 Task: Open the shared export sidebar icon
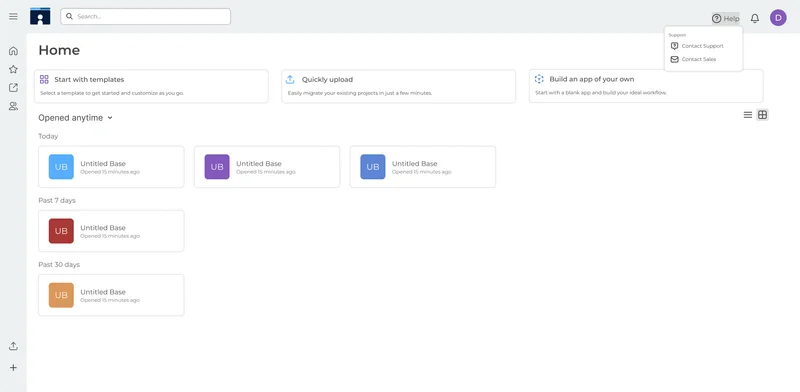(x=13, y=88)
